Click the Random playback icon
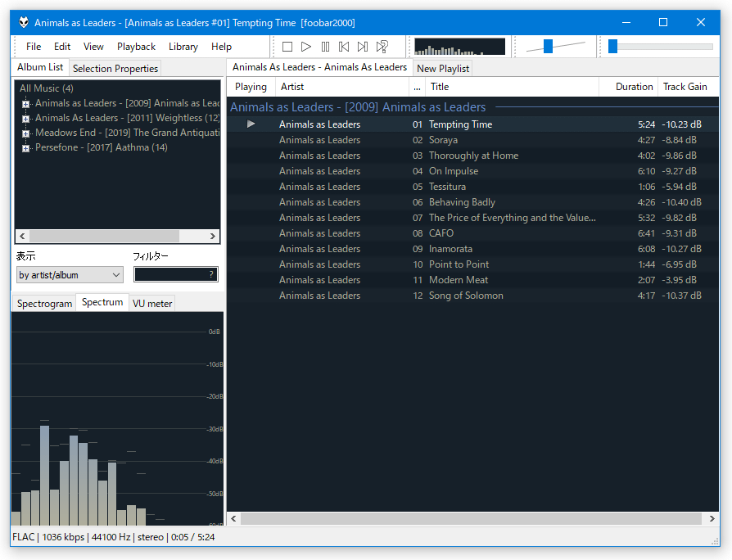Viewport: 732px width, 560px height. tap(382, 47)
